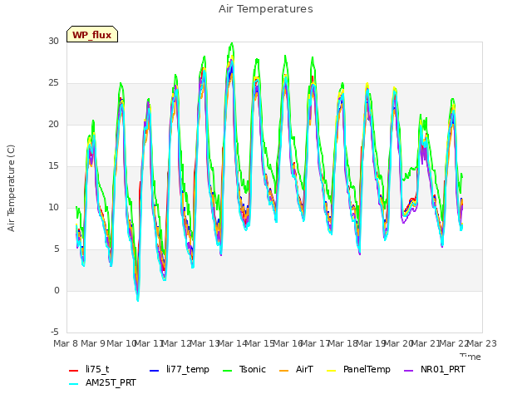Click the Mar 8 x-axis tick label
This screenshot has height=399, width=532.
click(66, 343)
